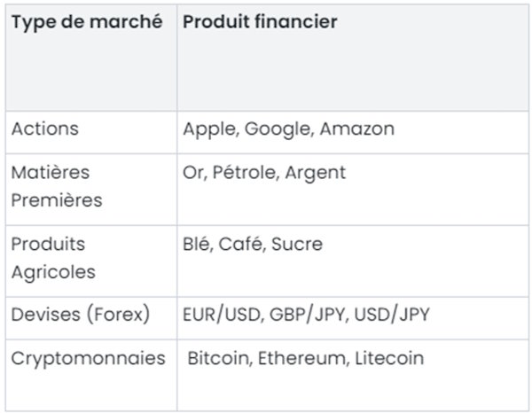The width and height of the screenshot is (532, 413).
Task: Click the word 'Ethereum' in the table
Action: (x=301, y=358)
